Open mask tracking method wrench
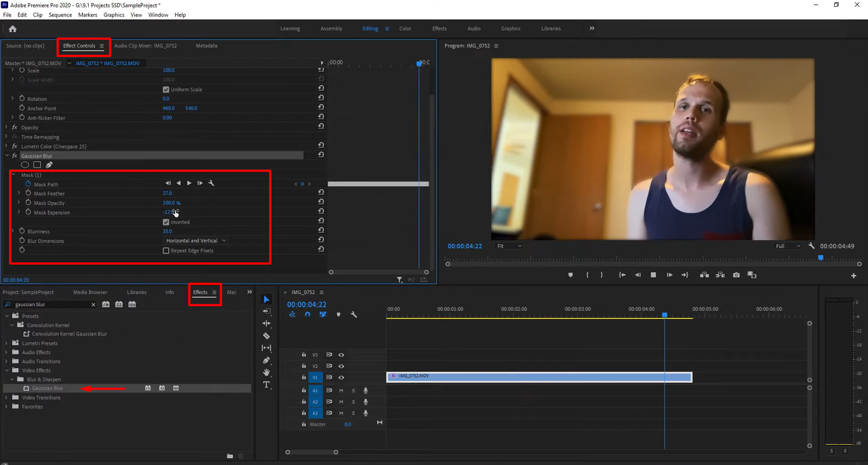The width and height of the screenshot is (868, 465). click(212, 183)
